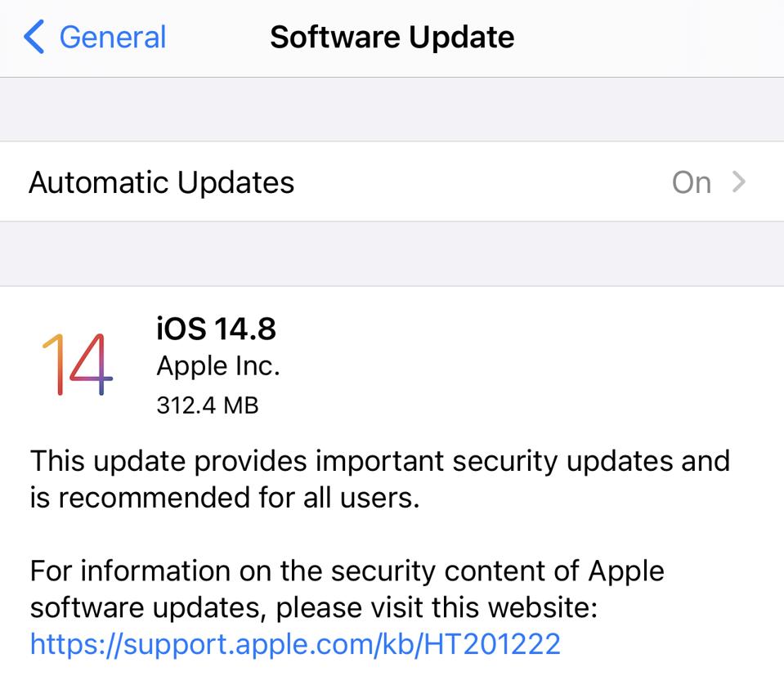Tap "is recommended for all users" line
The width and height of the screenshot is (784, 676).
[225, 497]
